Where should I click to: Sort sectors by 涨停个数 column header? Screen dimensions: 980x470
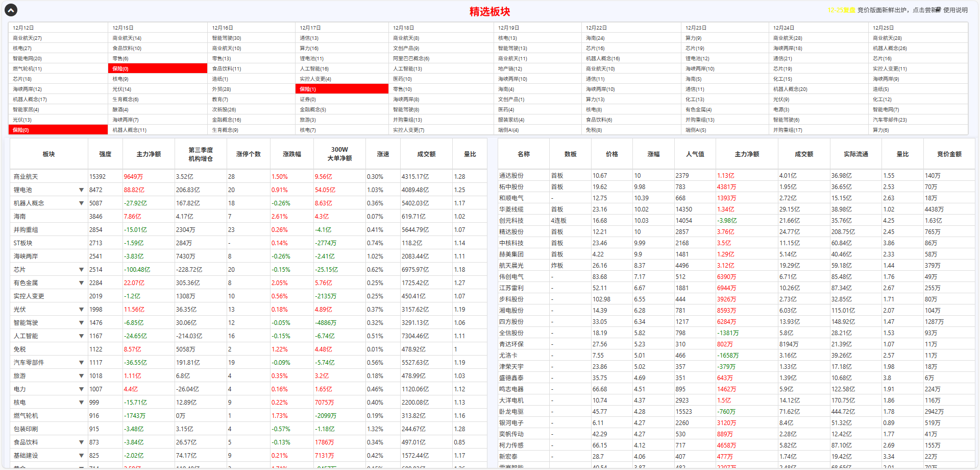click(249, 154)
